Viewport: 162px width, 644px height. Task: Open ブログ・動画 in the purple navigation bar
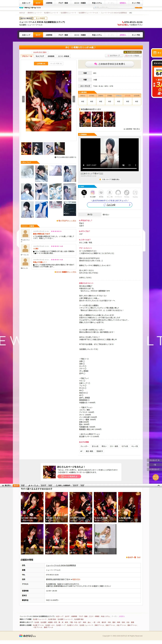point(63,35)
